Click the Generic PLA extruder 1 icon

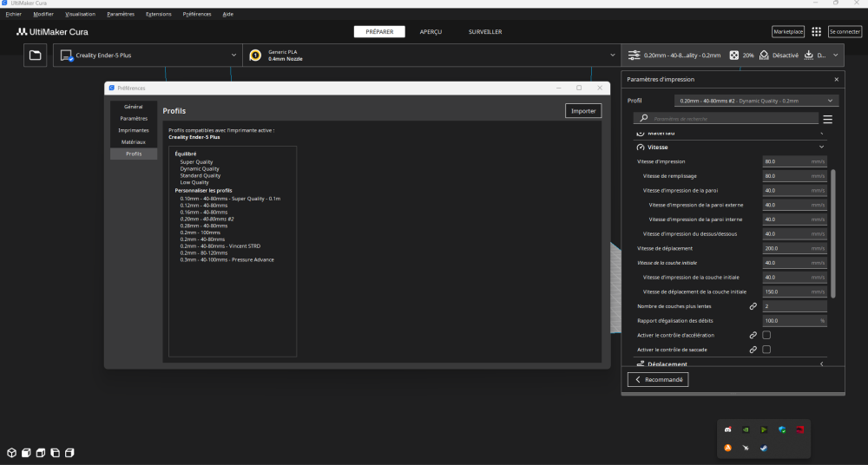tap(255, 56)
